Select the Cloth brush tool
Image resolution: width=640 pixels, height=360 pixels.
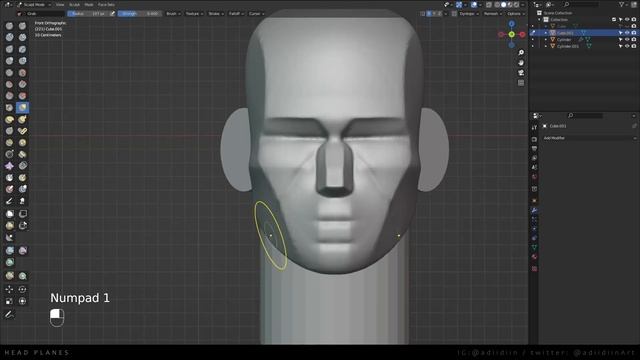click(9, 166)
